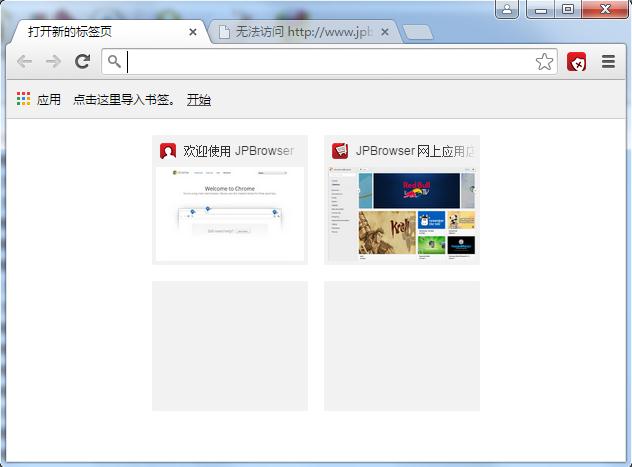Image resolution: width=632 pixels, height=467 pixels.
Task: Focus the address bar input field
Action: point(330,62)
